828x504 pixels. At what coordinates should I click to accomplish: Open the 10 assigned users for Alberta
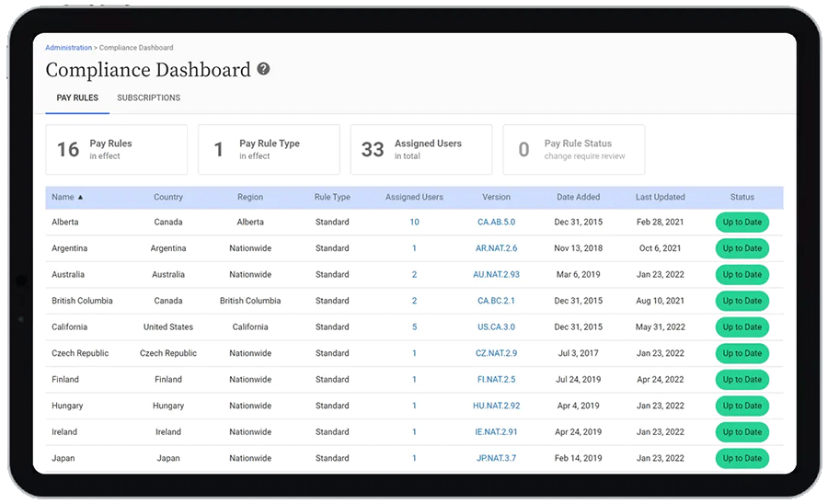pyautogui.click(x=414, y=223)
